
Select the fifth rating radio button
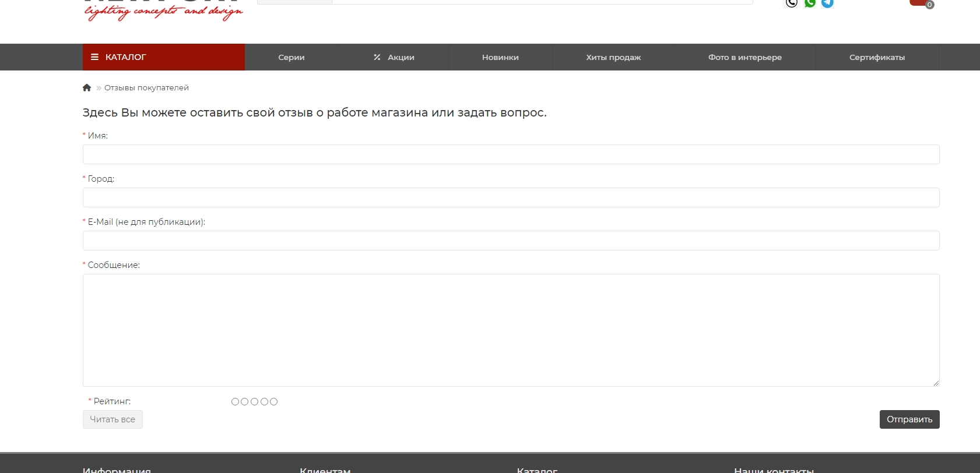(x=274, y=402)
